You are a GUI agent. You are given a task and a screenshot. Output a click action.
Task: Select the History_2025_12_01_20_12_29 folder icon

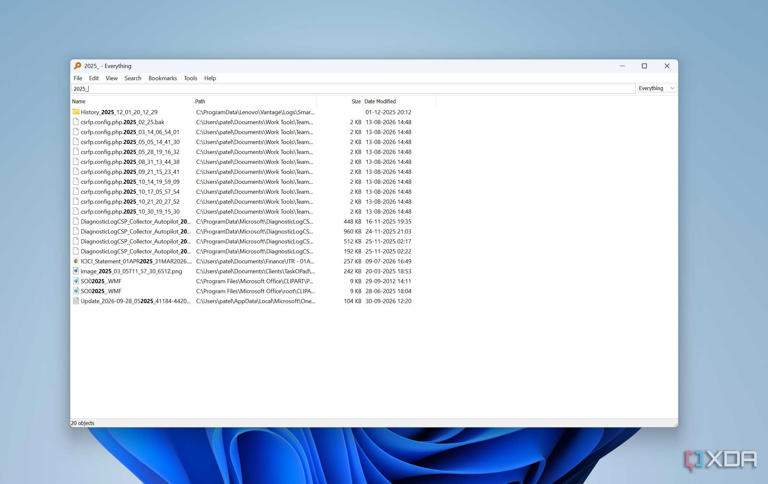pos(76,112)
